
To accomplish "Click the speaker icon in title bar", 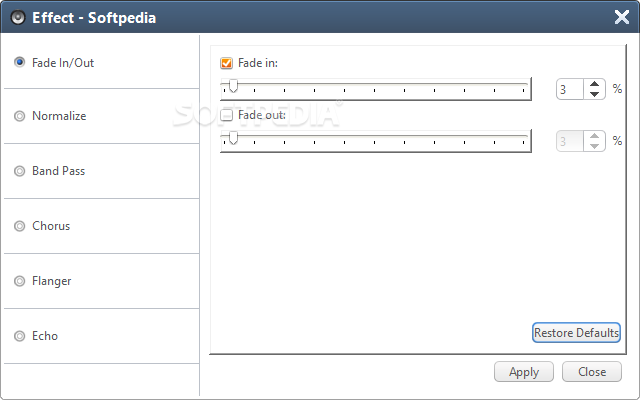I will click(18, 18).
